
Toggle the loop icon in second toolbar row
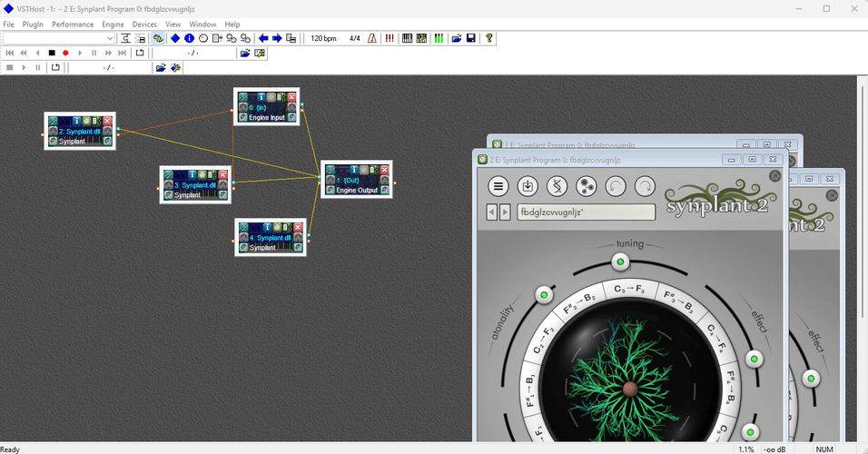coord(140,54)
